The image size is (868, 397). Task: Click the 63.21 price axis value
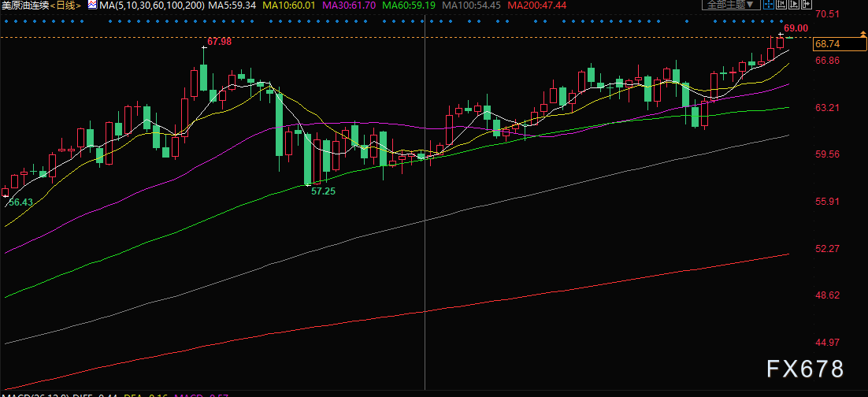click(x=828, y=107)
